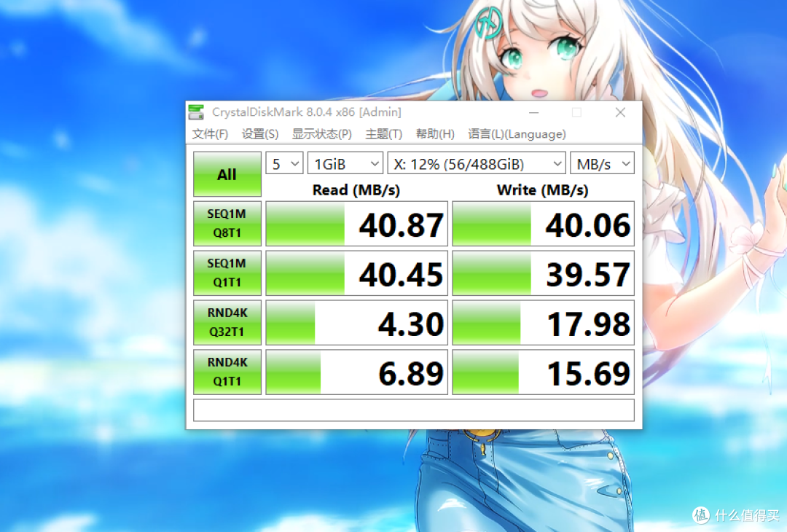Click the 40.45 read result

[356, 273]
